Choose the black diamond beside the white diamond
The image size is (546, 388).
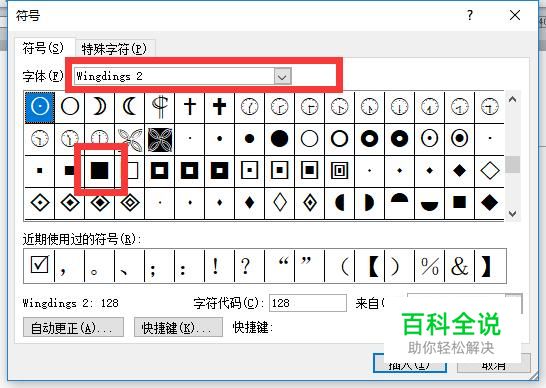[x=459, y=171]
